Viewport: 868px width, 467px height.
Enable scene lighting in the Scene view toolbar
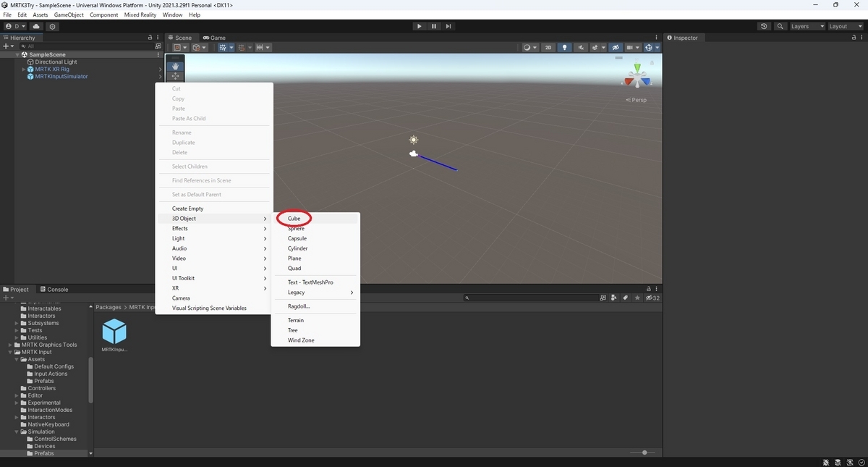tap(565, 48)
